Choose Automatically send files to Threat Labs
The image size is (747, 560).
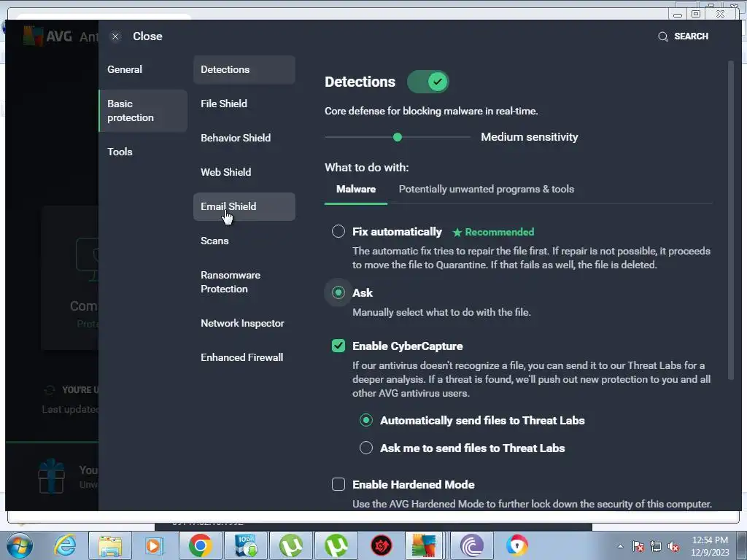click(x=366, y=420)
